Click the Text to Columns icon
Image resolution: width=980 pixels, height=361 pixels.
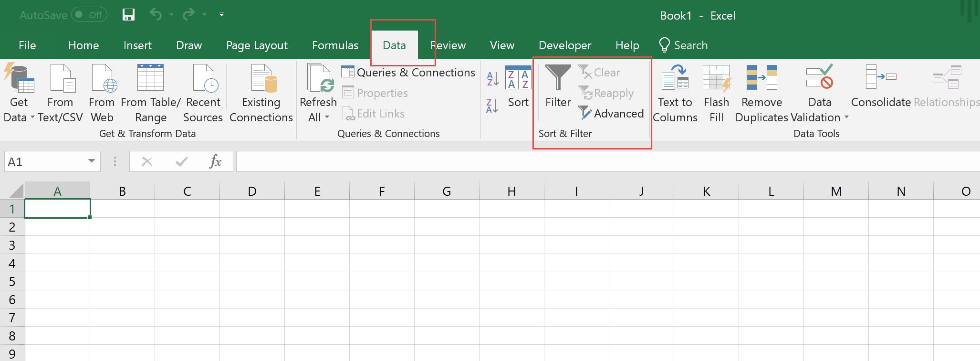click(675, 79)
